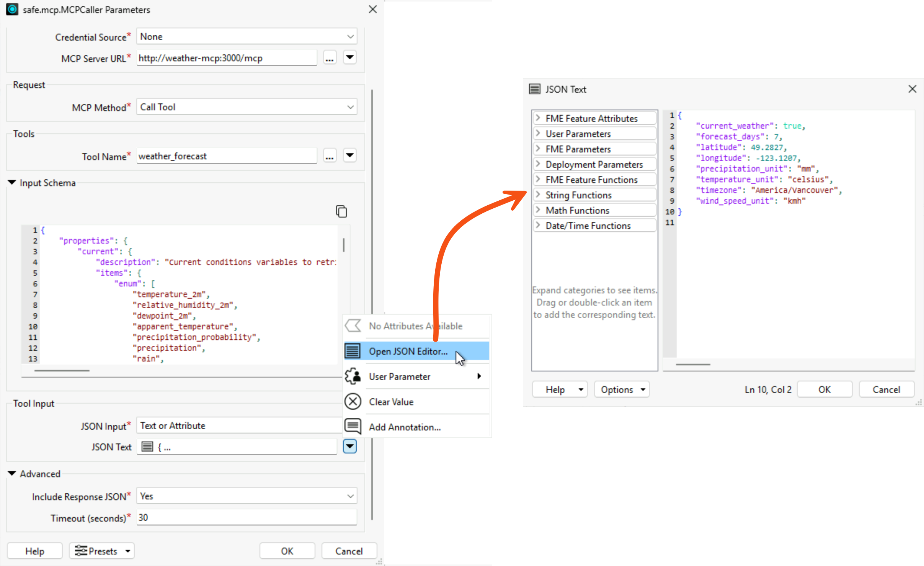Click the "forecast_days" line in JSON editor
This screenshot has height=566, width=924.
[739, 137]
